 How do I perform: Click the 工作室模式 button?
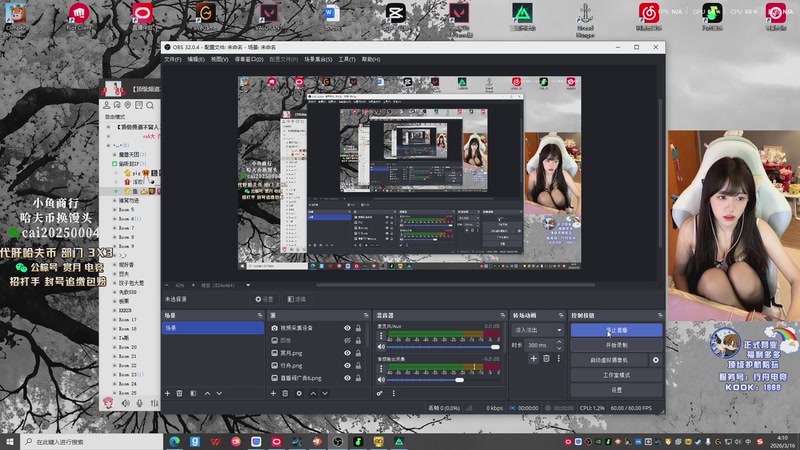coord(616,374)
